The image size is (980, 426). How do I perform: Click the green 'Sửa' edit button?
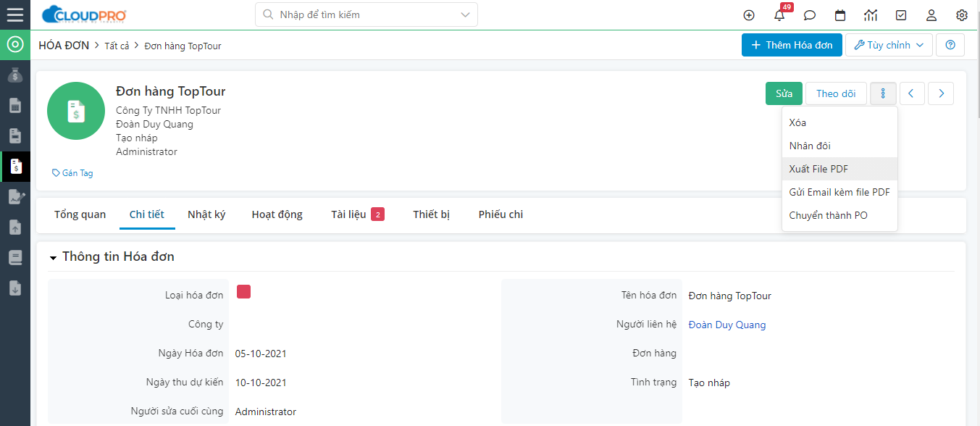point(784,93)
